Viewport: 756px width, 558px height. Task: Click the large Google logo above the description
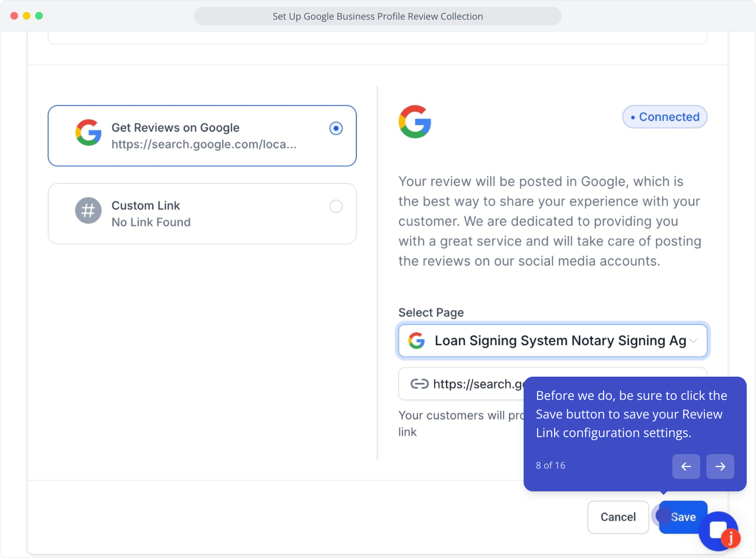tap(415, 122)
